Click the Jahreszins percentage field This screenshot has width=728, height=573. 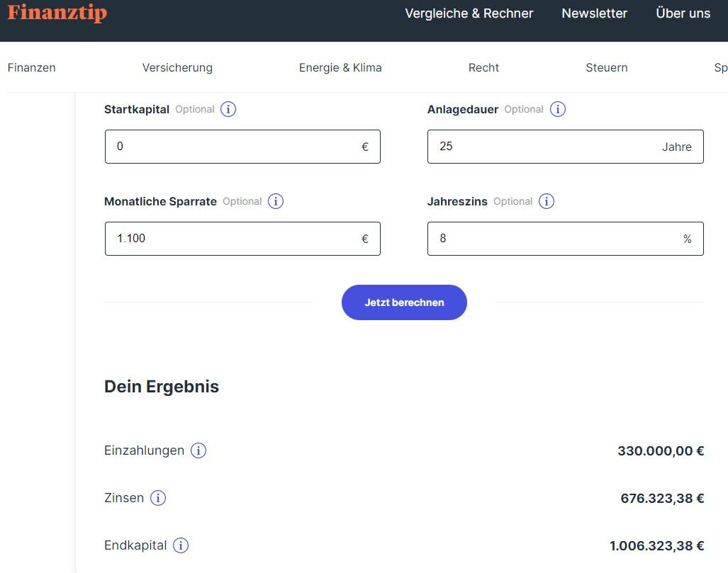coord(553,239)
